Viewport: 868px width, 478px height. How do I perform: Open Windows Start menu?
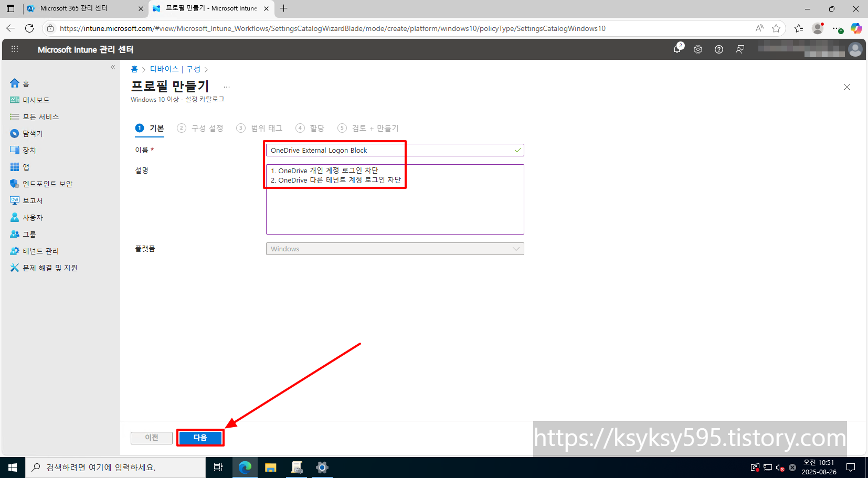point(13,468)
